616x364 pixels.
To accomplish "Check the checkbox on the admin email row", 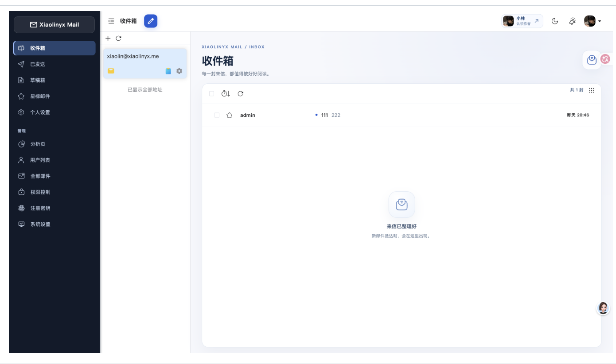I will [x=217, y=115].
